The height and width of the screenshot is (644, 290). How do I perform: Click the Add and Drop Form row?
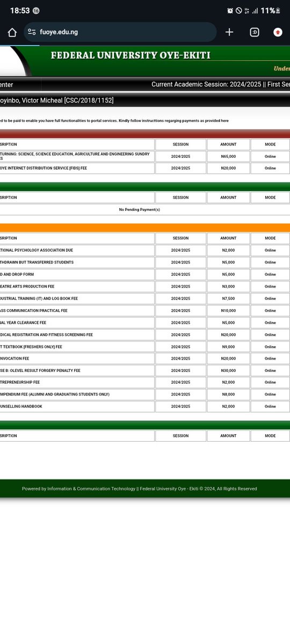point(145,274)
